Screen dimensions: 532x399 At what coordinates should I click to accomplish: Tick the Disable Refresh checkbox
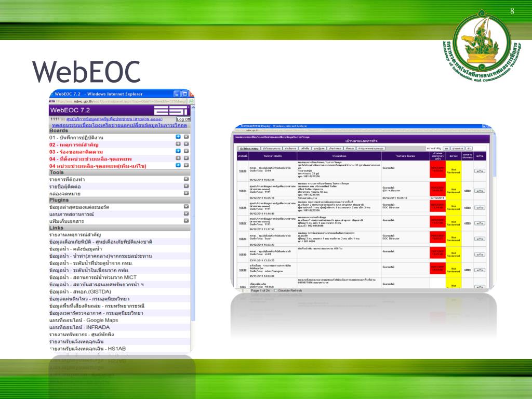pos(275,291)
